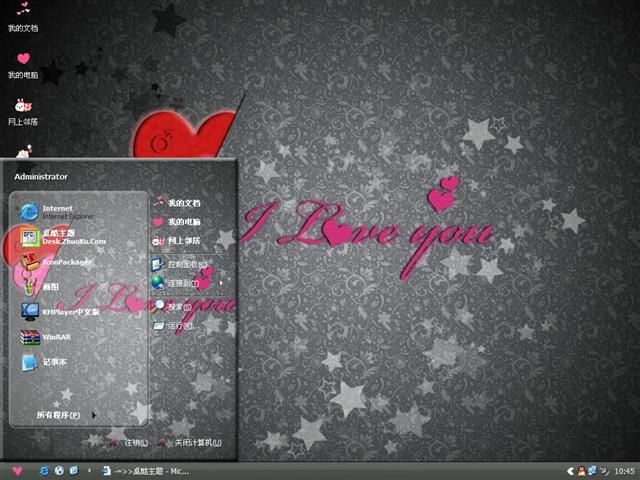The image size is (640, 480).
Task: Open the 我的电脑 heart desktop icon
Action: tap(23, 65)
